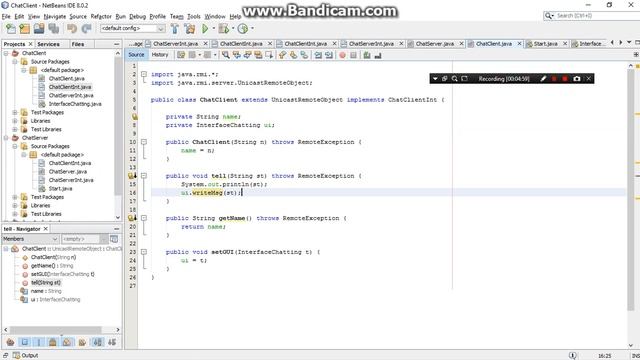Open the Tools menu
640x360 pixels.
pyautogui.click(x=194, y=16)
